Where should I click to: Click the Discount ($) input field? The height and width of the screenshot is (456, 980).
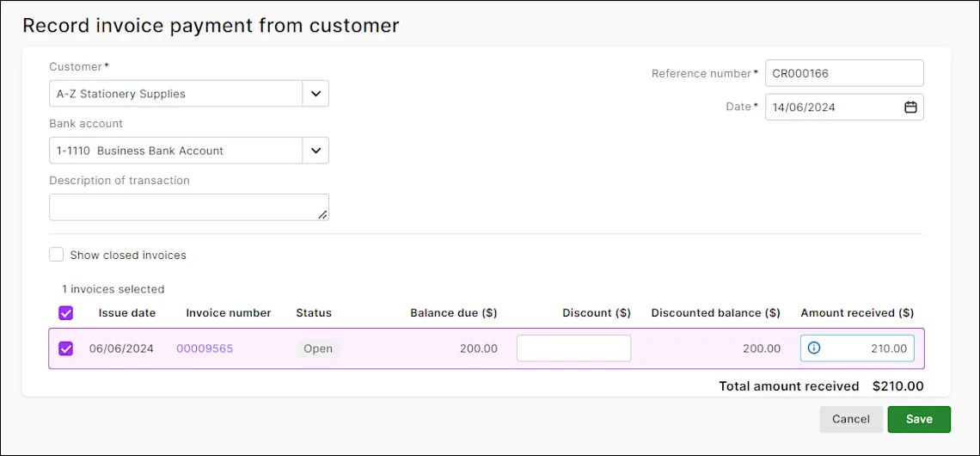(573, 348)
